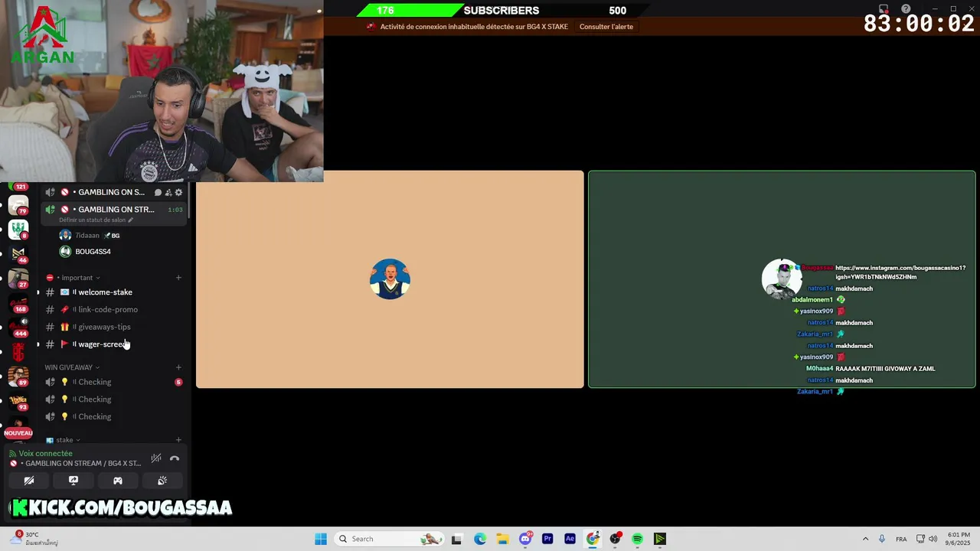The height and width of the screenshot is (551, 980).
Task: Open chat for first GAMBLING ON S... channel
Action: (158, 192)
